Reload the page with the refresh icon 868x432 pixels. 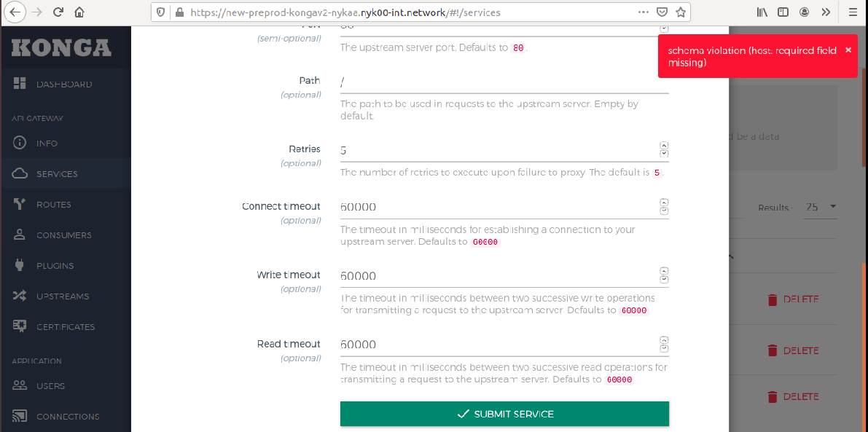pyautogui.click(x=58, y=12)
